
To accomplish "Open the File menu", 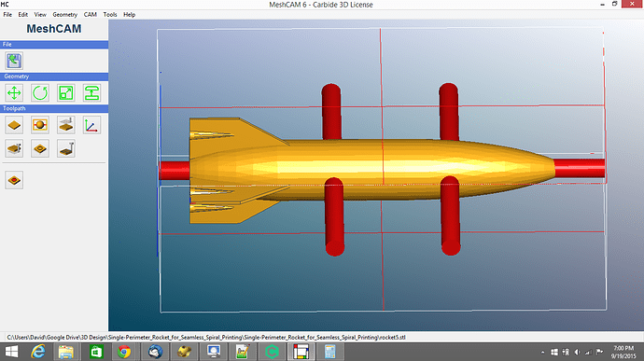I will (x=7, y=14).
